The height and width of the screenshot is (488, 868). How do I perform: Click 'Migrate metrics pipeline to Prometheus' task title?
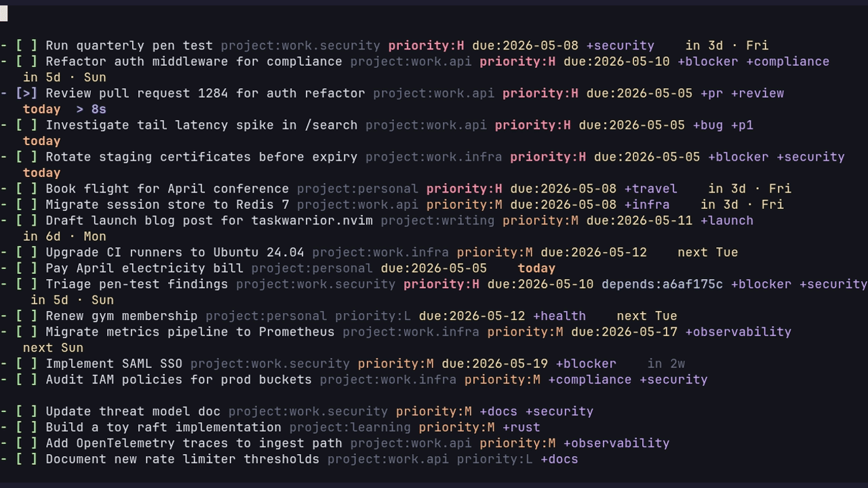click(x=190, y=332)
